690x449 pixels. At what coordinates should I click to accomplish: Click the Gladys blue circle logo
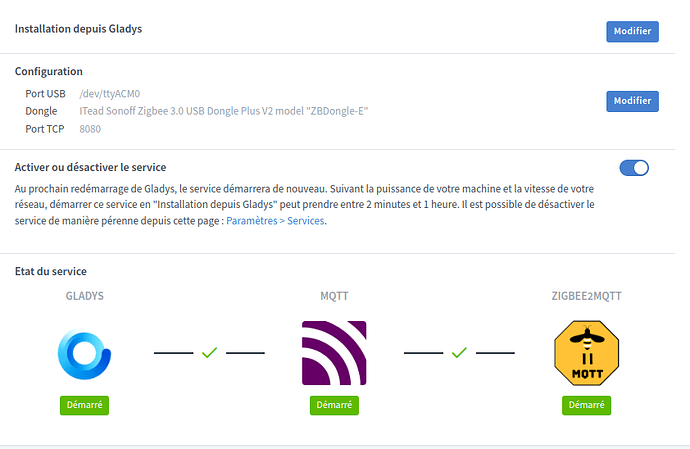click(x=84, y=352)
